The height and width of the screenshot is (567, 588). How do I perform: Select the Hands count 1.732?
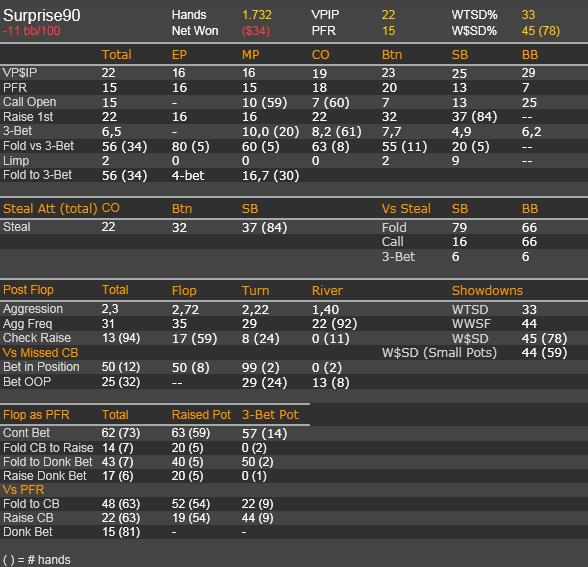pyautogui.click(x=256, y=15)
